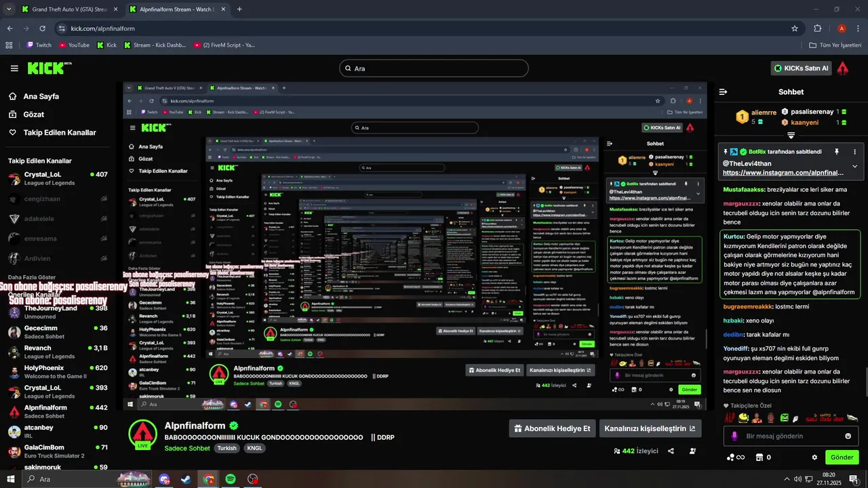Image resolution: width=868 pixels, height=488 pixels.
Task: Click the KNGL tag under the stream title
Action: tap(254, 448)
